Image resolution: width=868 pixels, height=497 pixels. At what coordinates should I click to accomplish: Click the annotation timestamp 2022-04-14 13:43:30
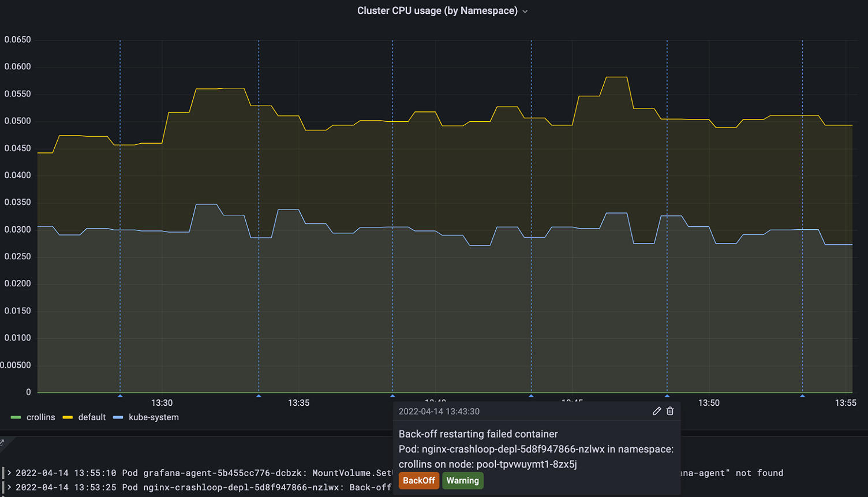pos(439,411)
